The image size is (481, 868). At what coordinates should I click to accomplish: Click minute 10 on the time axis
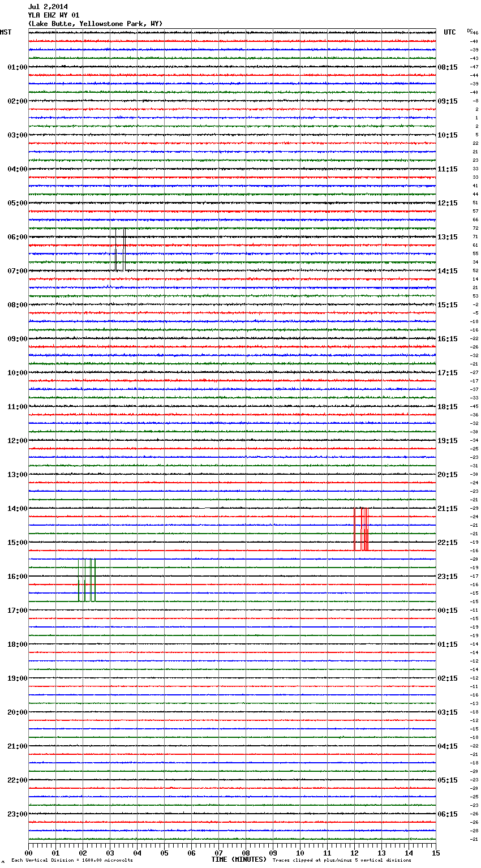pos(300,852)
